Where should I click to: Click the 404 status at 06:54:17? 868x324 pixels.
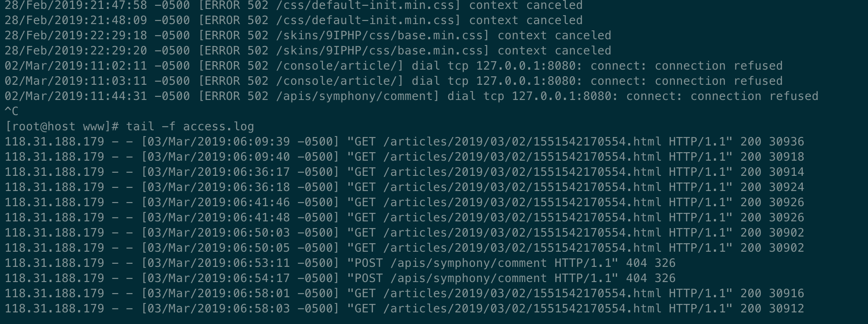click(x=636, y=278)
